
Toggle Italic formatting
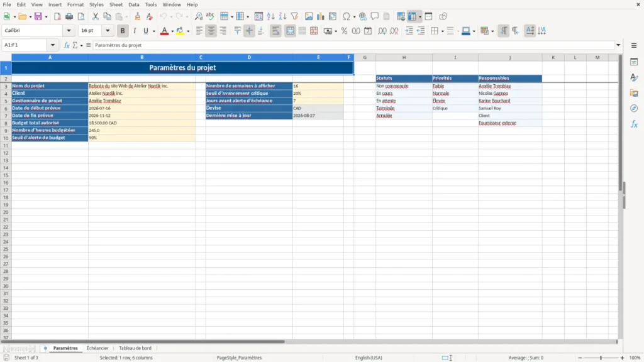135,31
